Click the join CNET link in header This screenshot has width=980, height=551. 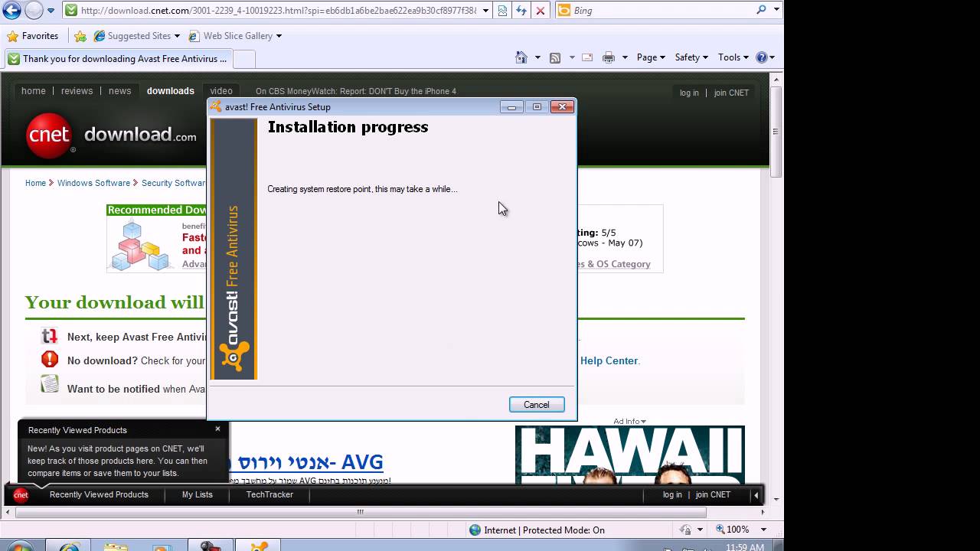point(731,93)
